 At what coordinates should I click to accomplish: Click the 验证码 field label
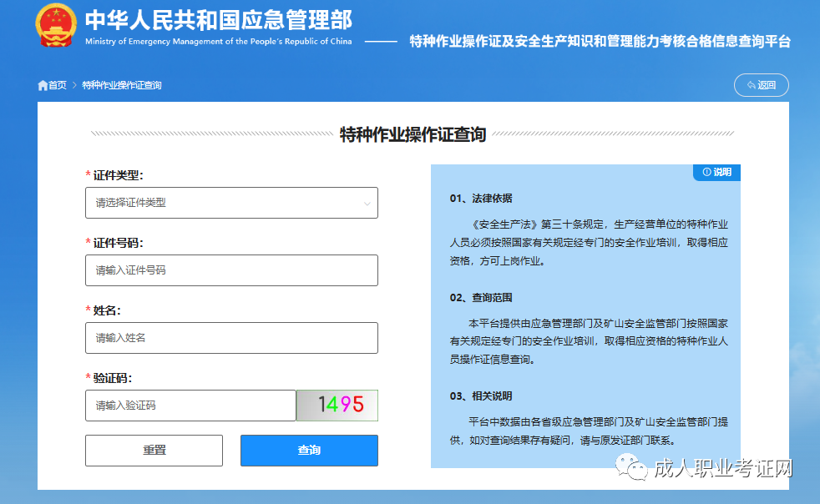(112, 378)
